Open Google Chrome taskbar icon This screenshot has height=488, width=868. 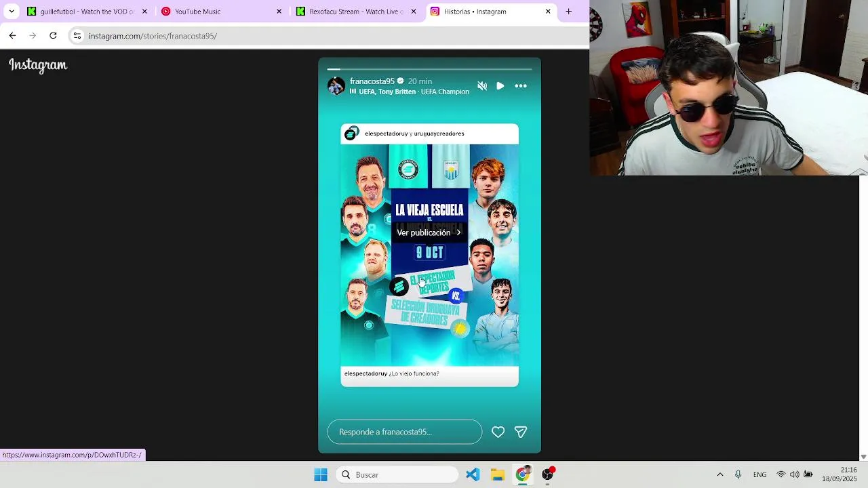522,474
